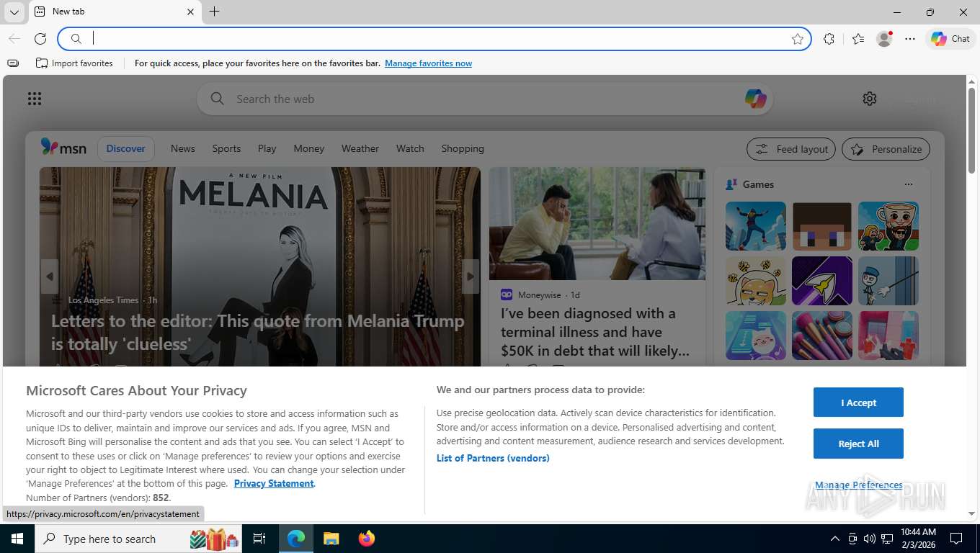
Task: Open the volume speaker tray icon
Action: click(870, 539)
